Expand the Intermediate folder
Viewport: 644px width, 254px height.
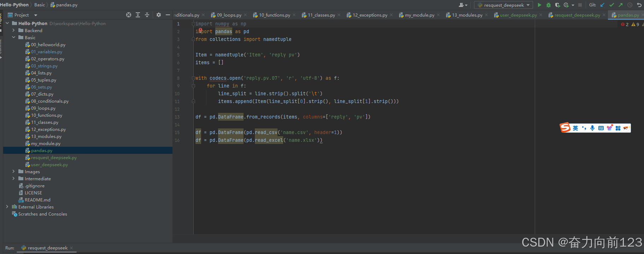[14, 179]
